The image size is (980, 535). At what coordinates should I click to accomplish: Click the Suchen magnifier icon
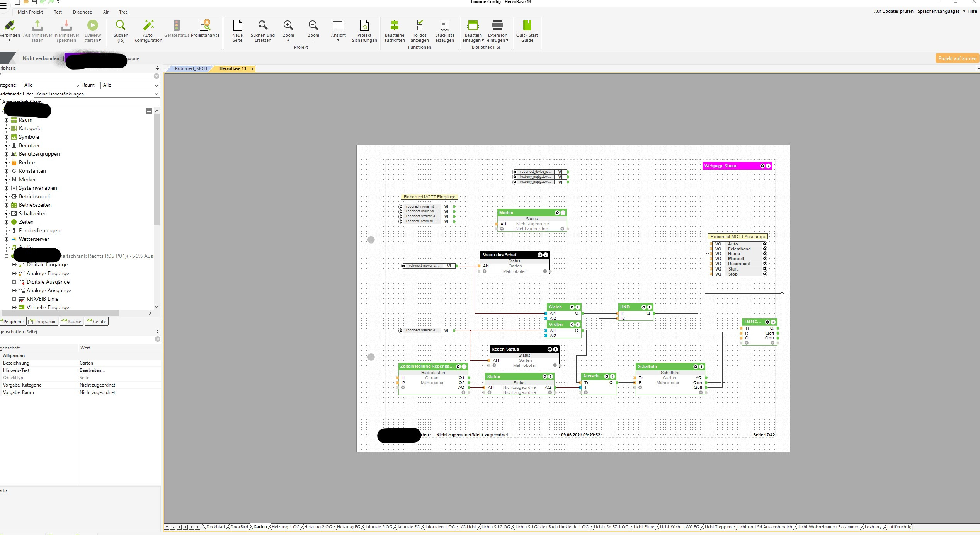point(121,26)
